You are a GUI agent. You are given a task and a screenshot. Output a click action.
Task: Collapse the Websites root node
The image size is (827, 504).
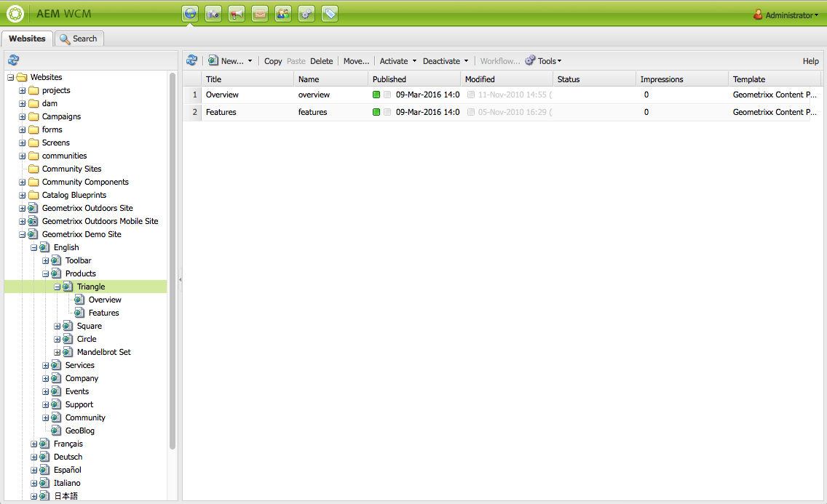tap(10, 77)
